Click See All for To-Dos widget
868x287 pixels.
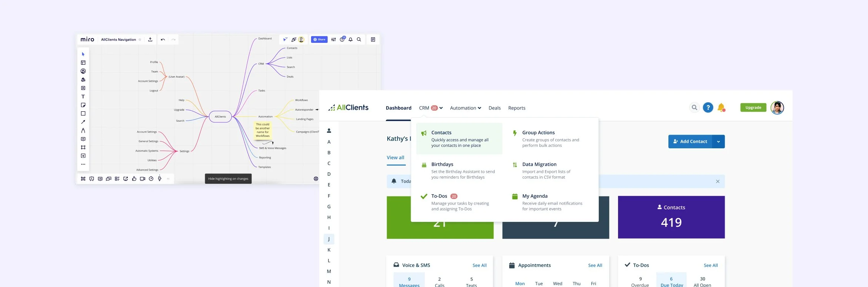711,265
